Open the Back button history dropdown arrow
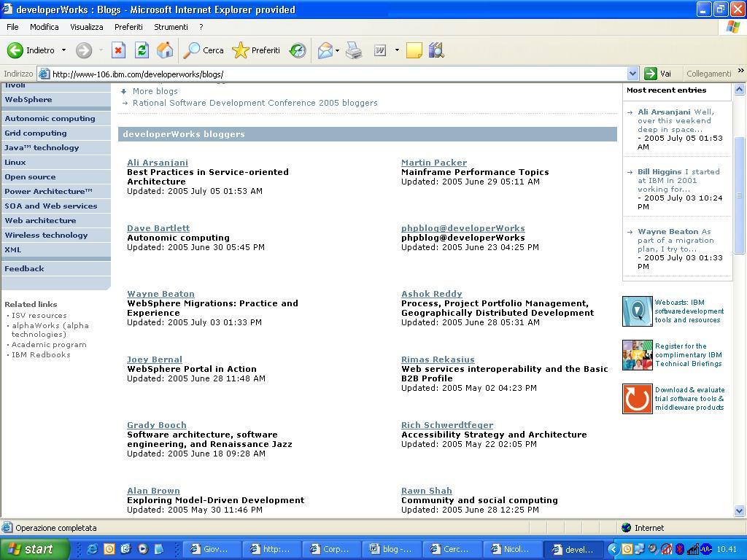 point(64,50)
